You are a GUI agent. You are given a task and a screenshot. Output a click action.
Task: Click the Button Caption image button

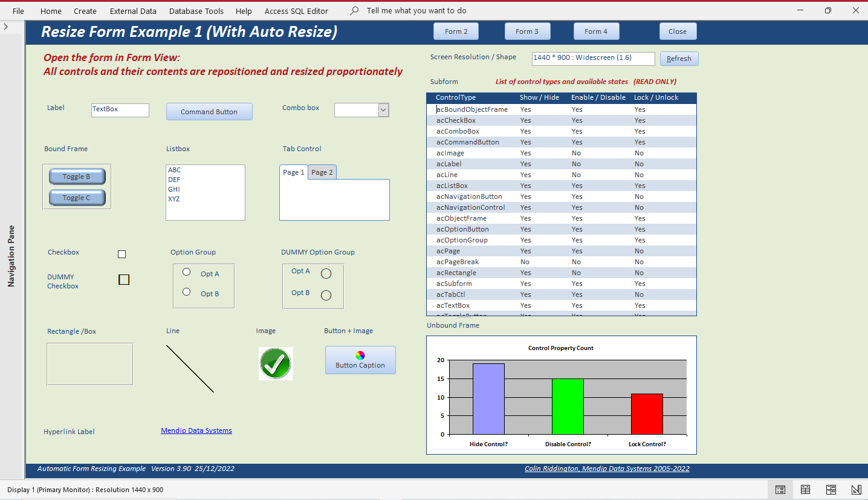point(360,360)
